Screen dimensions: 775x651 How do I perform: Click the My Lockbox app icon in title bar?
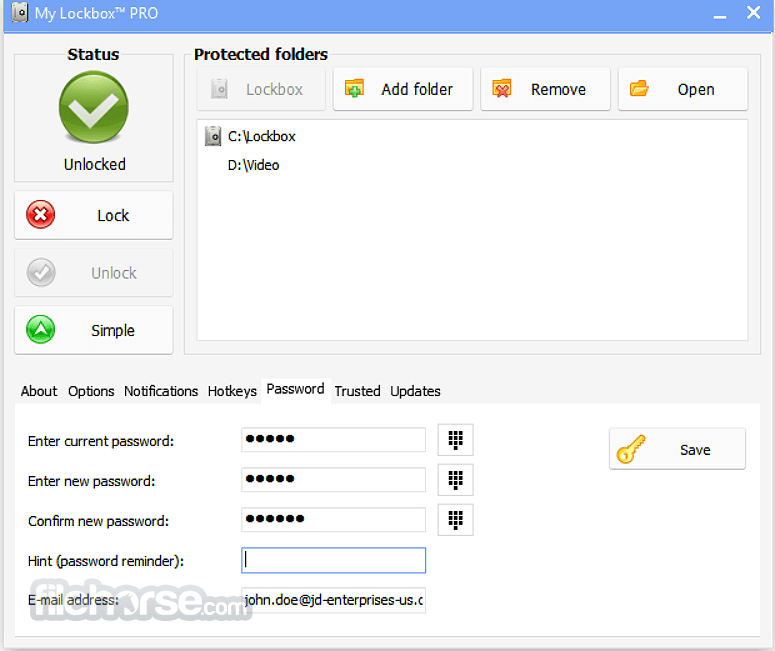coord(20,12)
